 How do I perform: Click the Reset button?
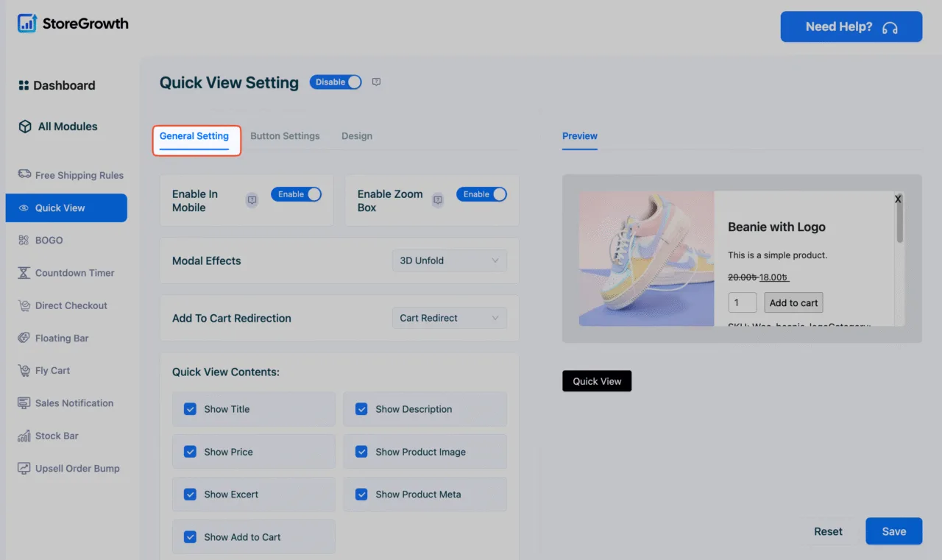tap(828, 531)
